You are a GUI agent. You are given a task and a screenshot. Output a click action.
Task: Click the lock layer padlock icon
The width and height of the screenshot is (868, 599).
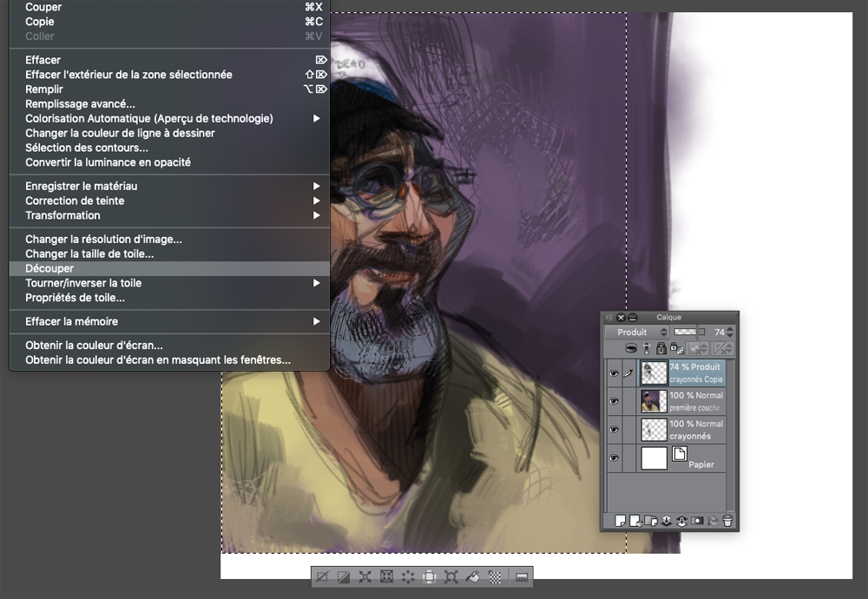(x=661, y=348)
